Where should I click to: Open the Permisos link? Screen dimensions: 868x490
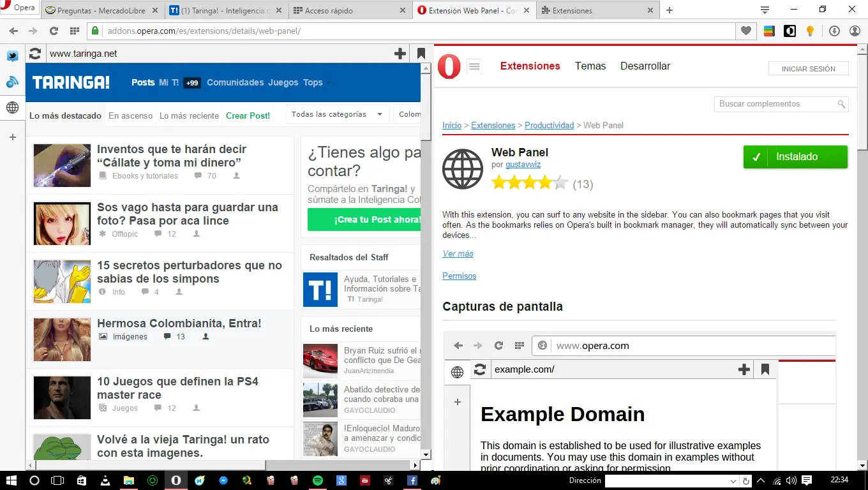(460, 276)
